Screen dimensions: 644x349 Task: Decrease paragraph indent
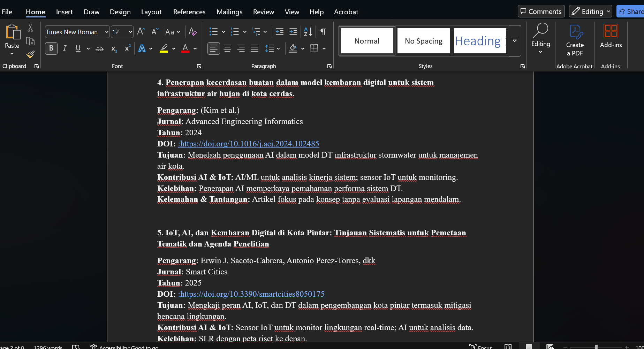coord(280,32)
